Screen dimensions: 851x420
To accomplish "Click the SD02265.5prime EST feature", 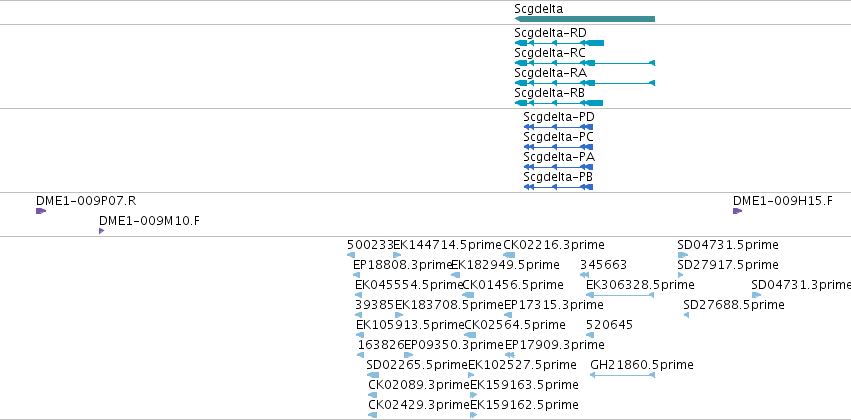I will pyautogui.click(x=373, y=375).
